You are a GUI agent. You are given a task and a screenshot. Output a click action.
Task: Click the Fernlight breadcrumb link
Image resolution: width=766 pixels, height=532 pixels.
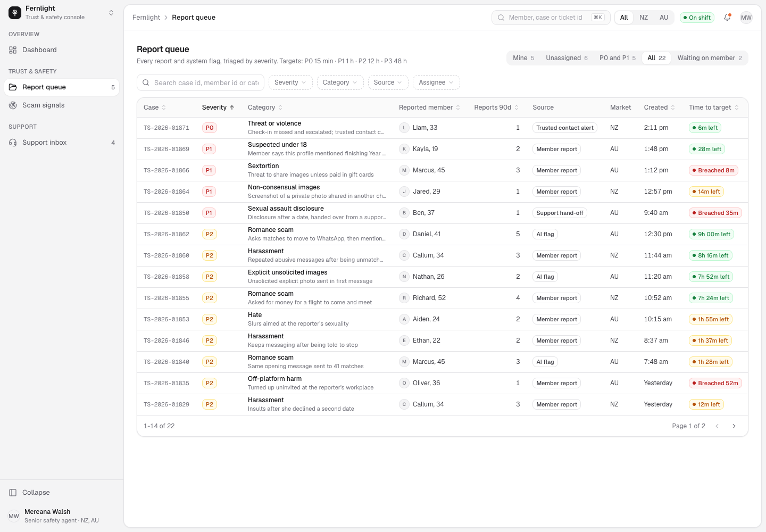(146, 18)
